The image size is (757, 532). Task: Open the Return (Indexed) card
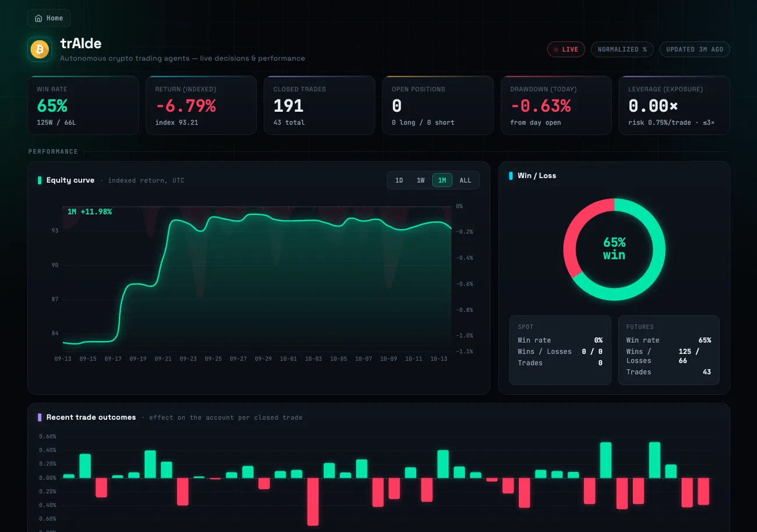(x=201, y=105)
